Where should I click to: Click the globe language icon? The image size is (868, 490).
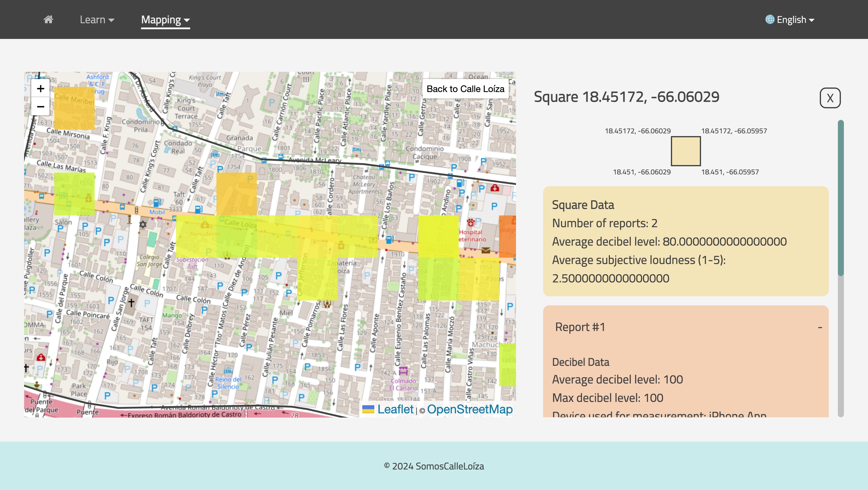pyautogui.click(x=770, y=19)
